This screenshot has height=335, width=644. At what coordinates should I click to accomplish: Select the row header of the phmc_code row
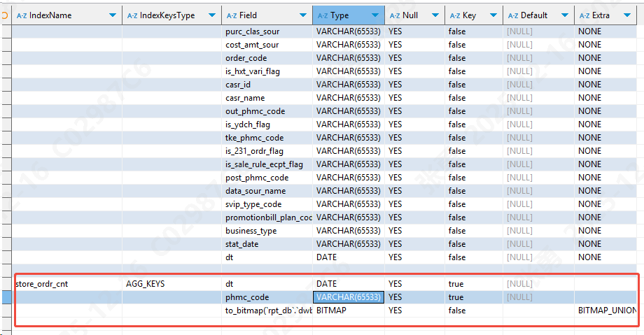point(6,297)
